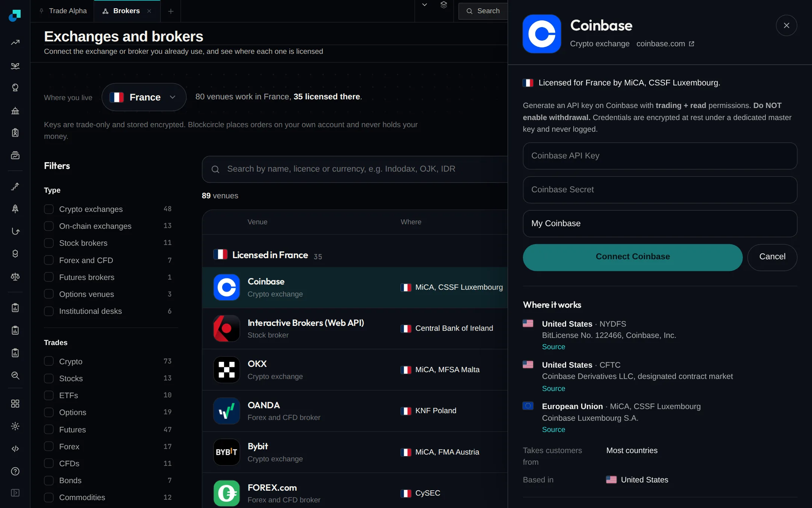Viewport: 812px width, 508px height.
Task: Expand the chevron dropdown in the top bar
Action: [424, 5]
